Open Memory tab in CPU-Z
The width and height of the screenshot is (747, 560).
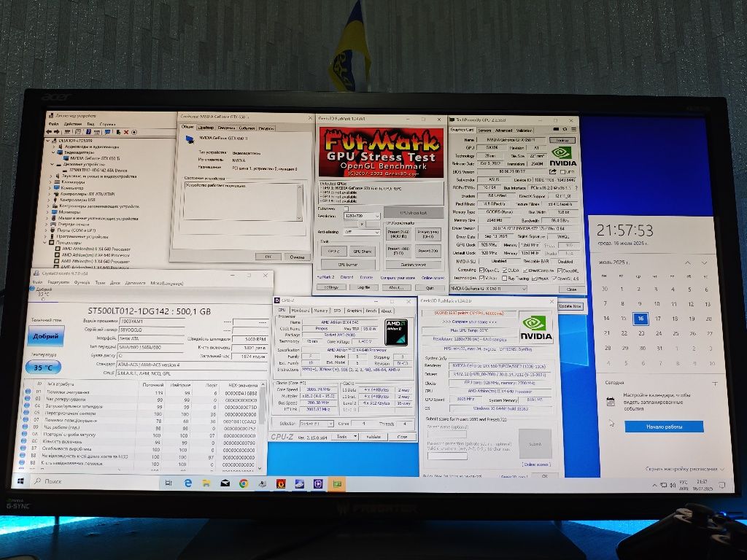[321, 311]
